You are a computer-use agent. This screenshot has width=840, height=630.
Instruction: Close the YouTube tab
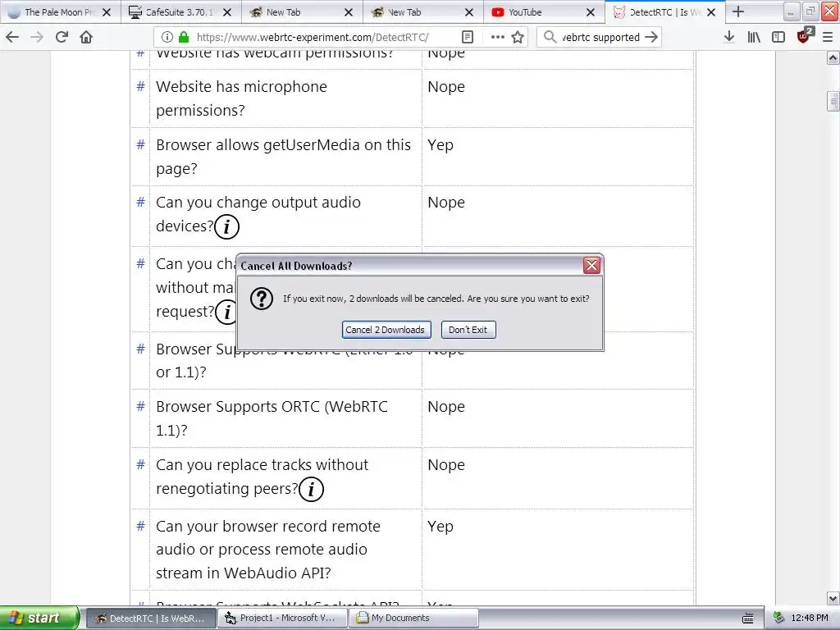point(591,11)
